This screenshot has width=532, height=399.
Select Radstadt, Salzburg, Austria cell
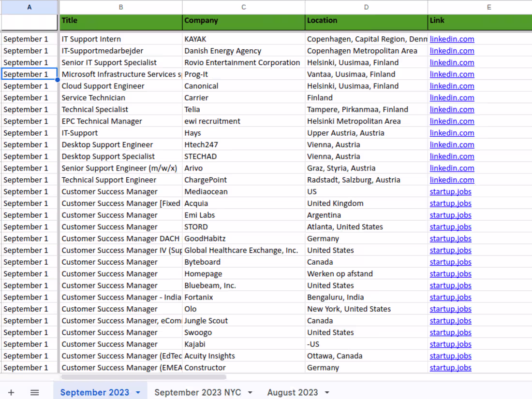click(x=367, y=180)
